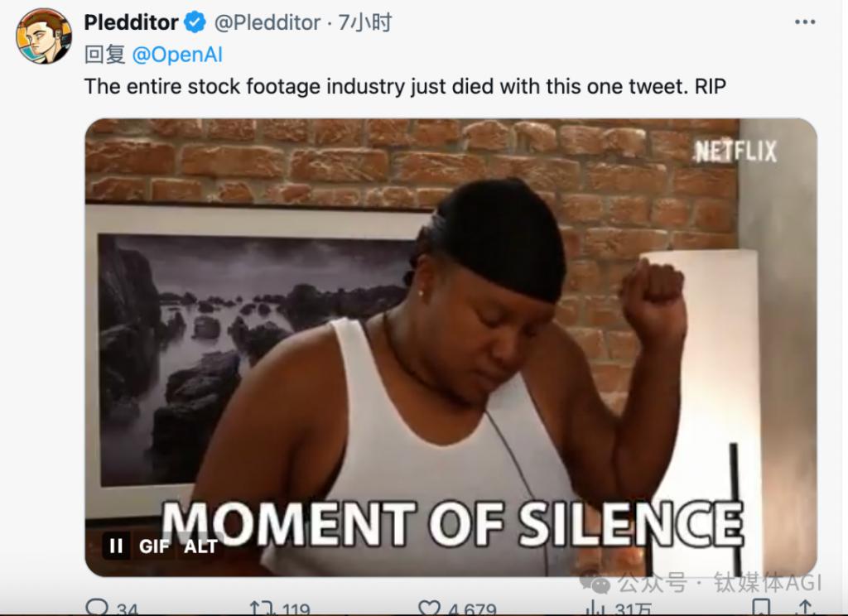Click the Netflix watermark in GIF
Screen dimensions: 848x616
tap(735, 152)
